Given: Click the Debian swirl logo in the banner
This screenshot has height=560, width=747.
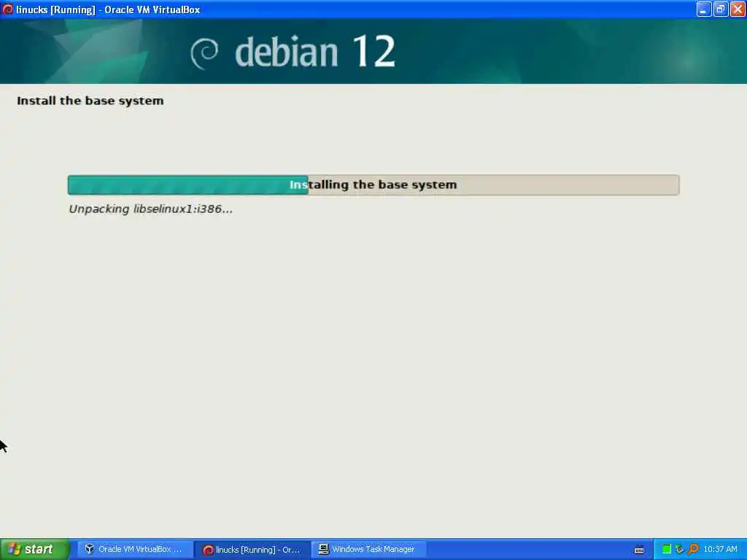Looking at the screenshot, I should pos(204,52).
